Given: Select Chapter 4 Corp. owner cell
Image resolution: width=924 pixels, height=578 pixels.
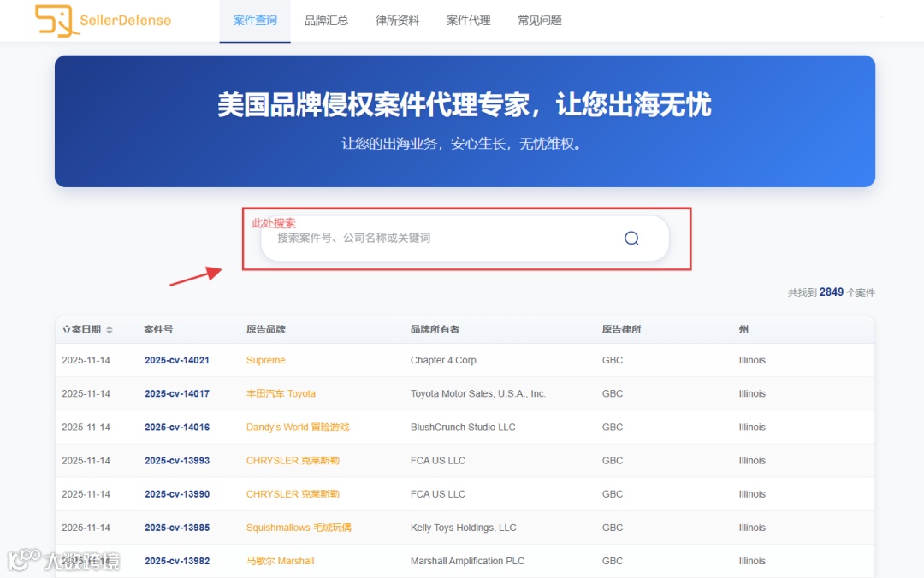Looking at the screenshot, I should (444, 360).
